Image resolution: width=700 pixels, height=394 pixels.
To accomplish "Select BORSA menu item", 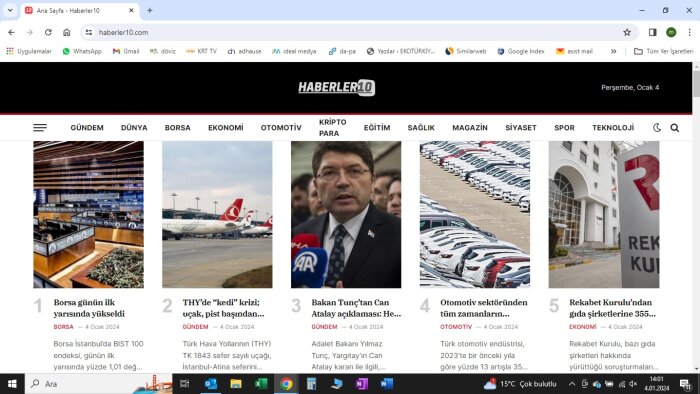I will point(178,128).
